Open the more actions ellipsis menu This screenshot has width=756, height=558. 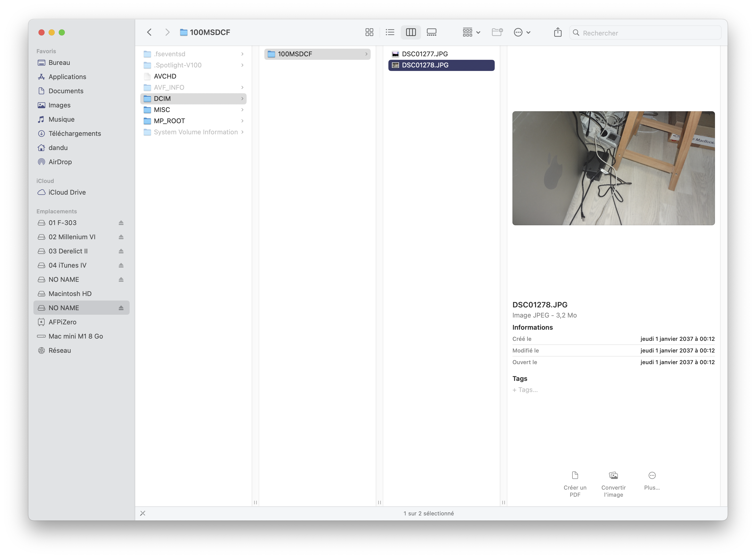tap(522, 32)
